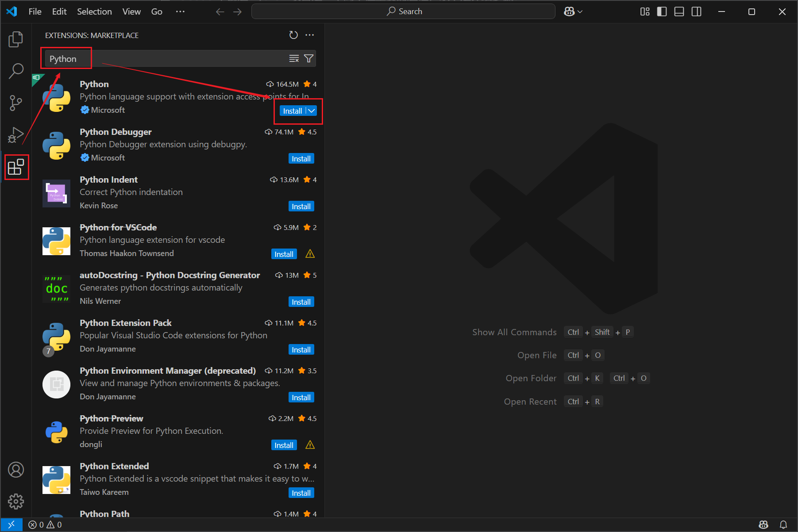Open Python Extension Pack thumbnail icon
798x532 pixels.
(x=56, y=337)
